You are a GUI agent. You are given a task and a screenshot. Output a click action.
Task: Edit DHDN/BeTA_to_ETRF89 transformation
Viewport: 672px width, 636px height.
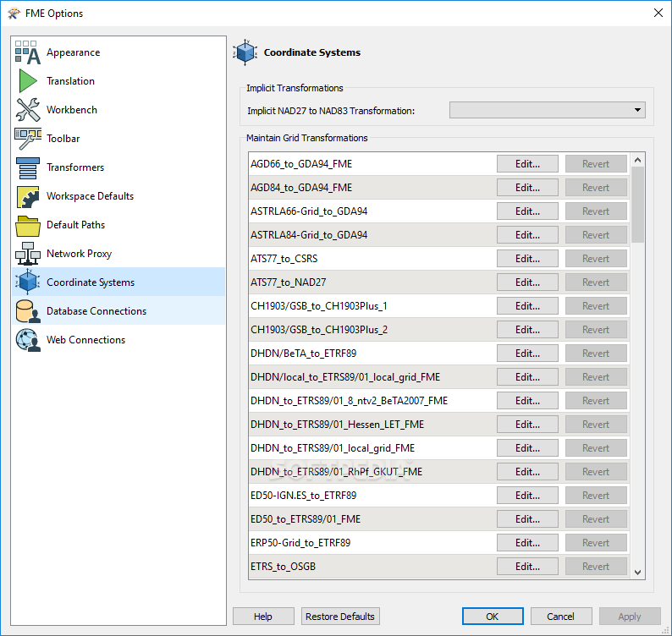(527, 354)
